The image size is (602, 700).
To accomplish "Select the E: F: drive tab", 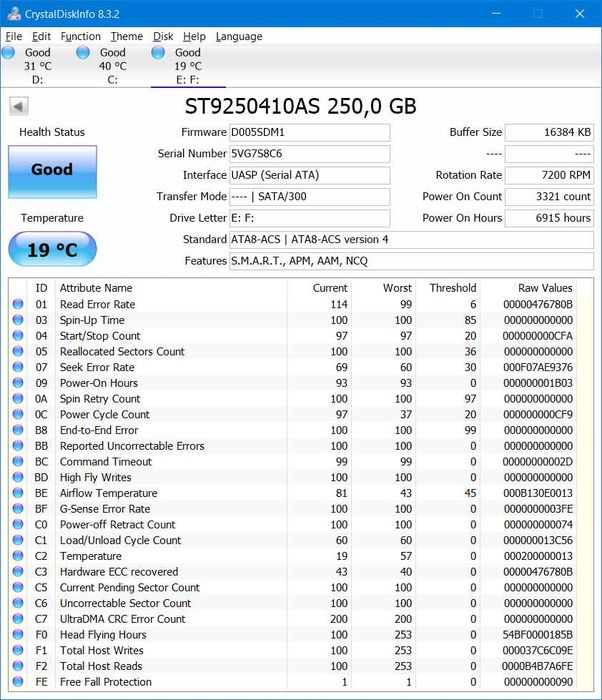I will [x=188, y=66].
